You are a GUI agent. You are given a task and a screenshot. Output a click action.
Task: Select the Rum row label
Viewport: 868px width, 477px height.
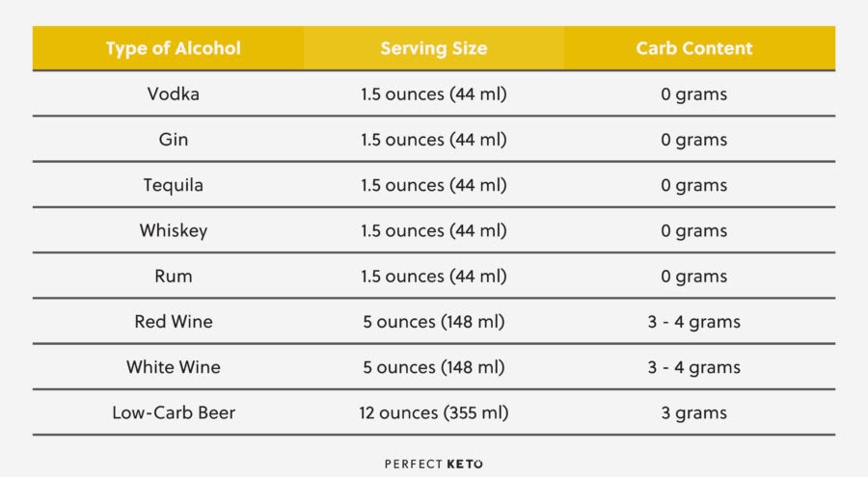[x=174, y=276]
